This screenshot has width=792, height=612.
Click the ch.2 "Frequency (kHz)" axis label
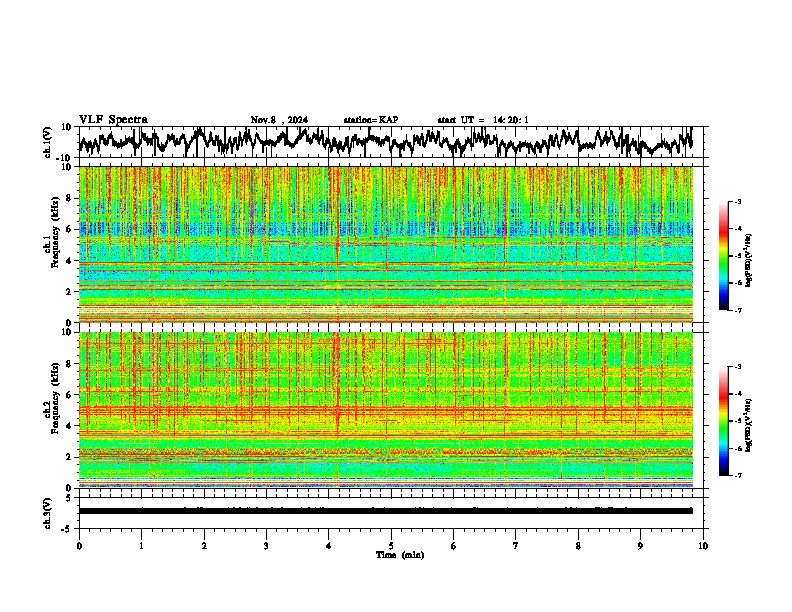pos(55,398)
